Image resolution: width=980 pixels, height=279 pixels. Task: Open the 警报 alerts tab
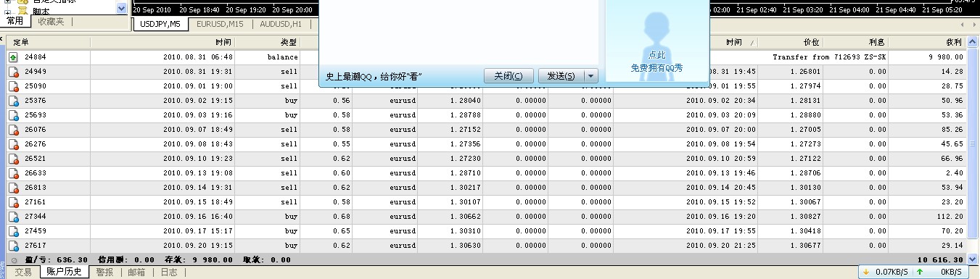coord(104,272)
